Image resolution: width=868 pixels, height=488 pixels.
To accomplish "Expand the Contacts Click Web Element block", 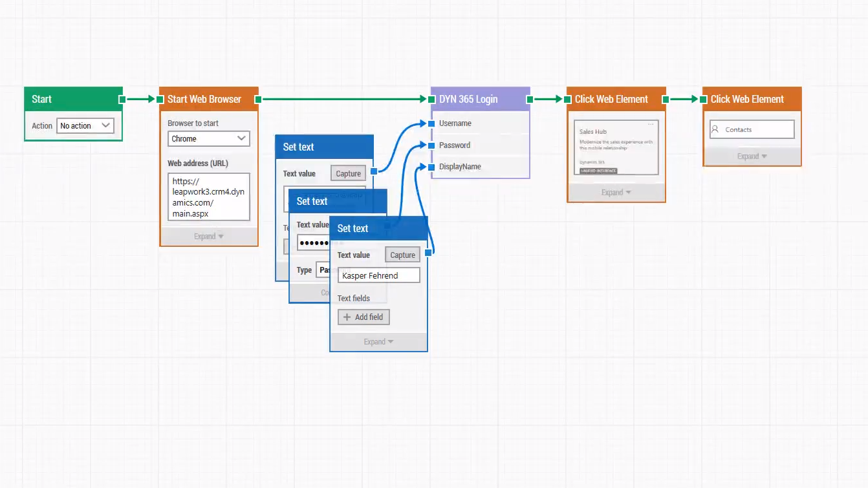I will pyautogui.click(x=752, y=156).
